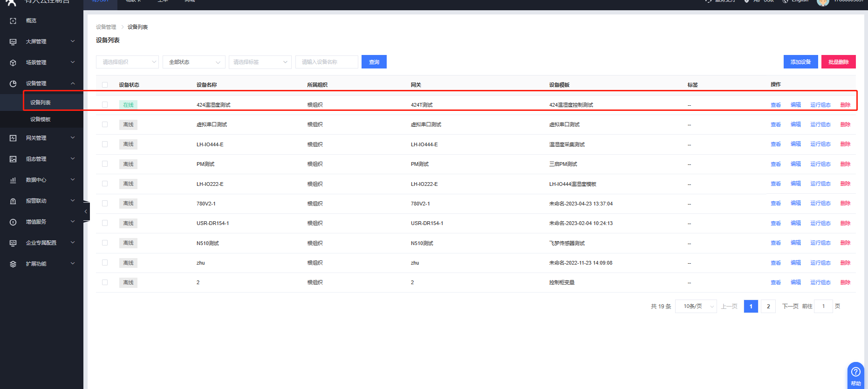The height and width of the screenshot is (389, 868).
Task: Click the red 批量删除 button
Action: click(838, 62)
